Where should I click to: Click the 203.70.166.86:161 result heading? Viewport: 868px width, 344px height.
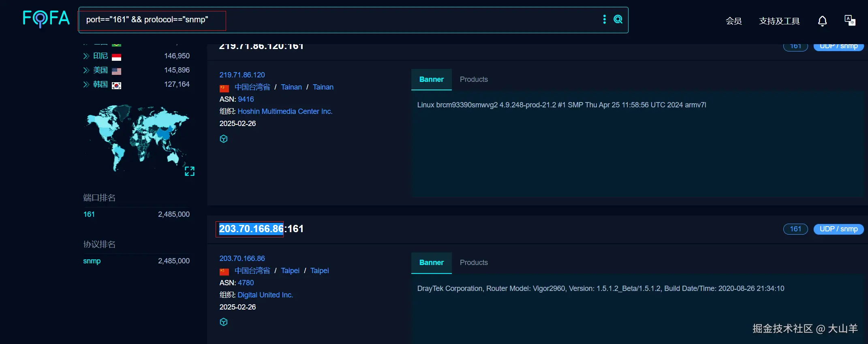pos(261,229)
